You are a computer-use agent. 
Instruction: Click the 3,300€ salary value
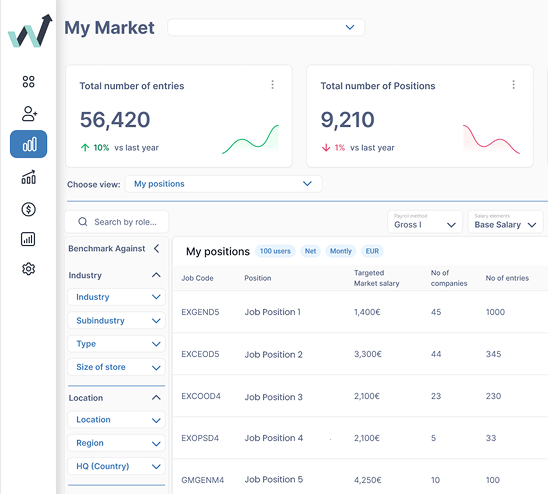(368, 354)
